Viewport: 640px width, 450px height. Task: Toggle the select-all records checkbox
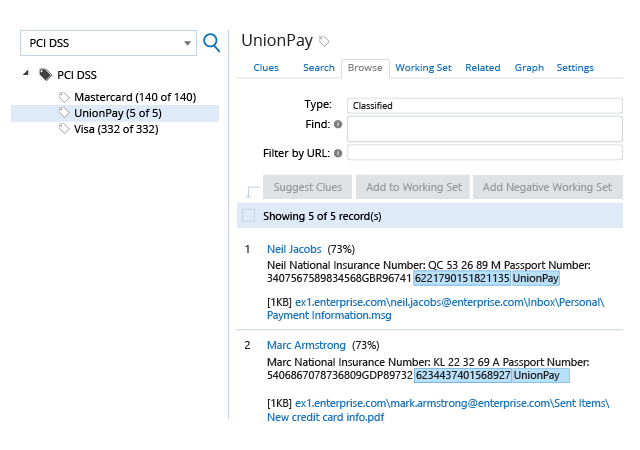(x=249, y=215)
